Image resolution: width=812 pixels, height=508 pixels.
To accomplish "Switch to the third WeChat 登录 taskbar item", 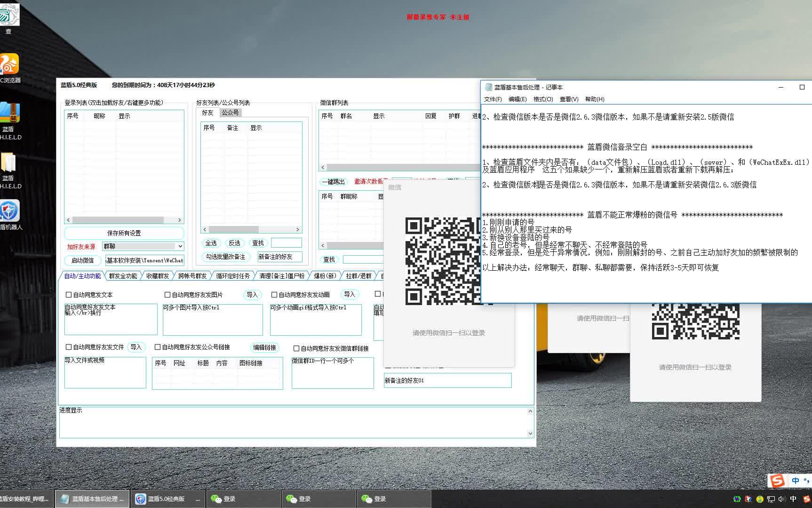I will [394, 499].
